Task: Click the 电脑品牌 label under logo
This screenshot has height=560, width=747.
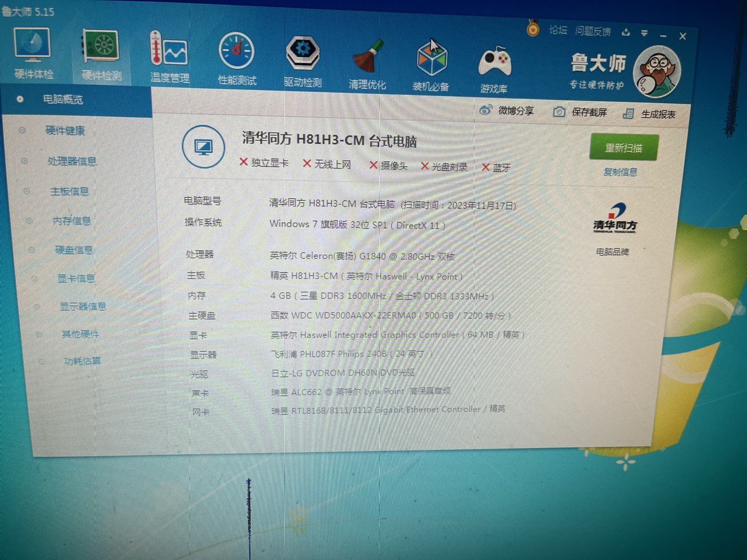Action: [612, 252]
